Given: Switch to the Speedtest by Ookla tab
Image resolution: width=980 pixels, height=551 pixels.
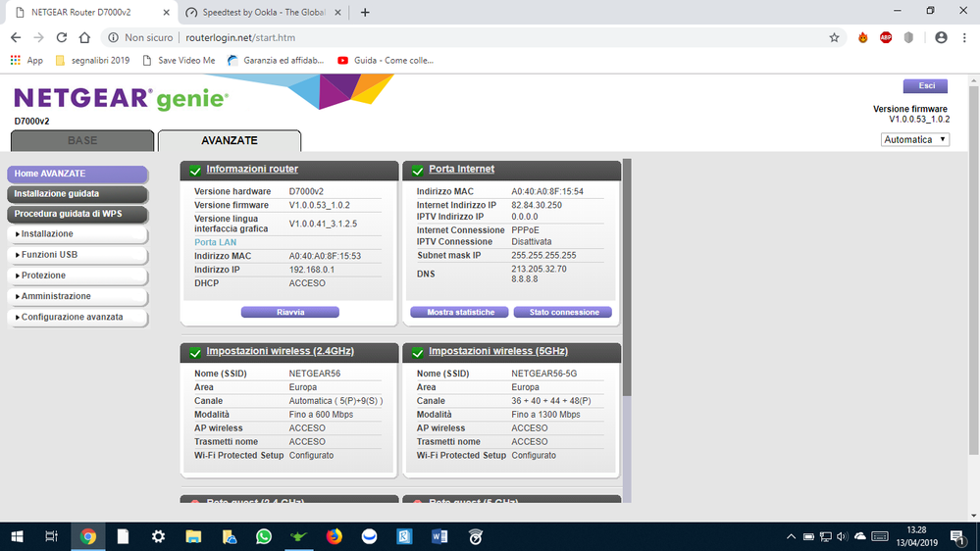Looking at the screenshot, I should [x=263, y=13].
